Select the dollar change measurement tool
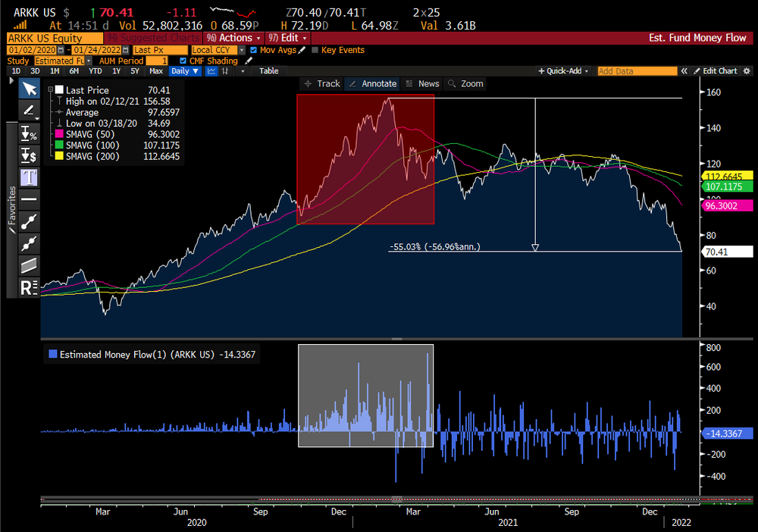 tap(29, 155)
